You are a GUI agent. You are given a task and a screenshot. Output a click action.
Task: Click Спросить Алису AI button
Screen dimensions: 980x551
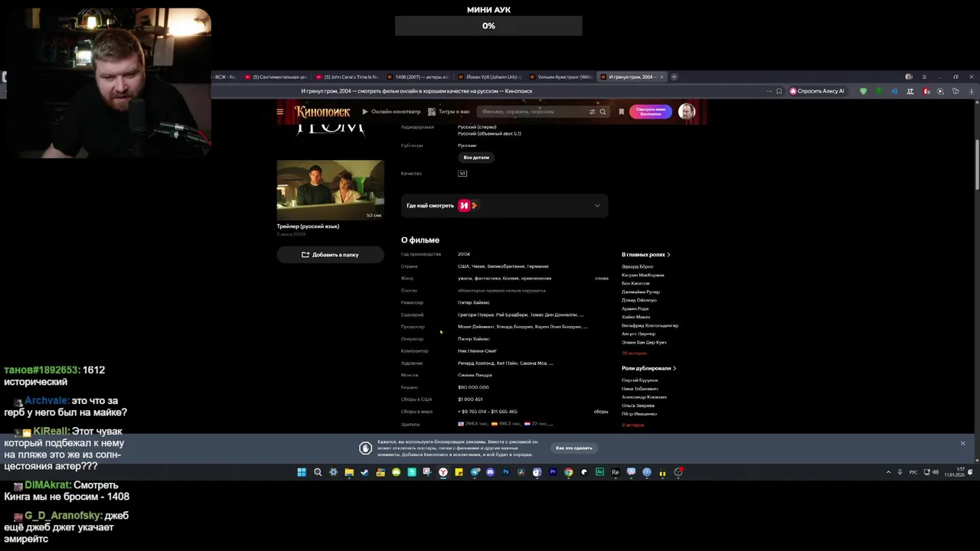point(817,91)
